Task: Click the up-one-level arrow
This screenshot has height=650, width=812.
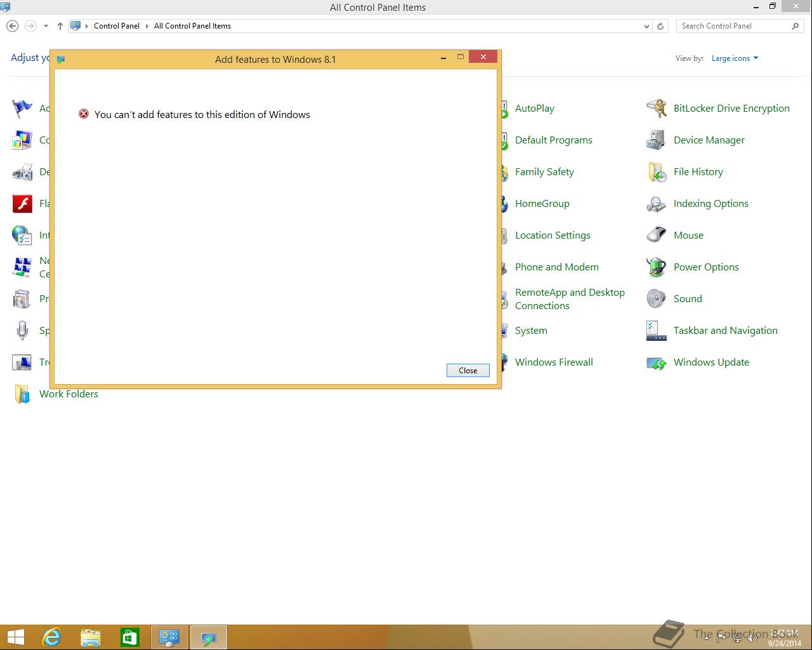Action: click(60, 26)
